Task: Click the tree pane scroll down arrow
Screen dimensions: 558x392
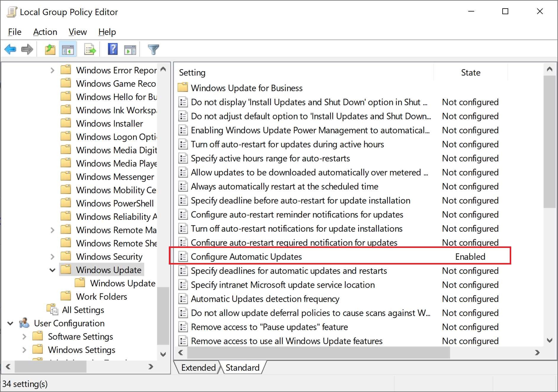Action: coord(163,354)
